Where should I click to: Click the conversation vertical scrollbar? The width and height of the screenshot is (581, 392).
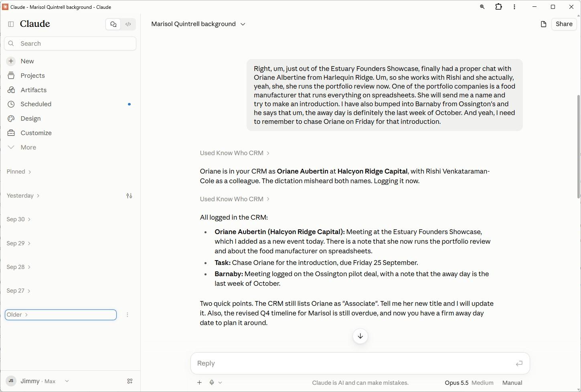tap(579, 146)
